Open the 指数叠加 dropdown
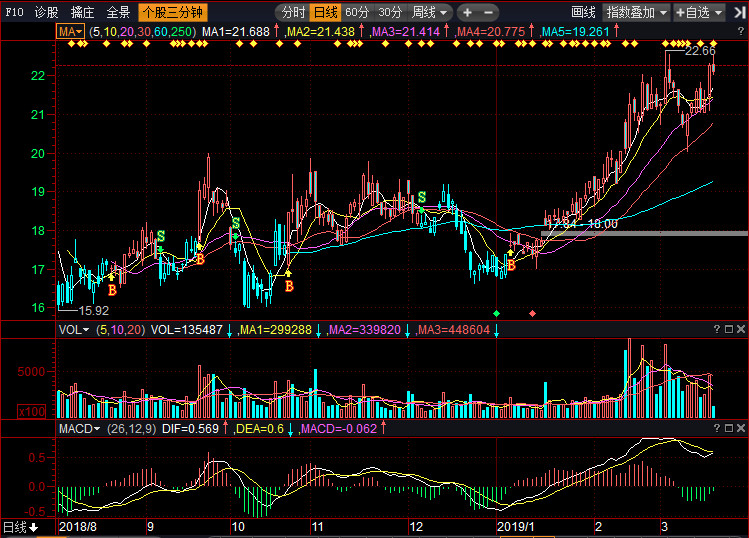 636,12
